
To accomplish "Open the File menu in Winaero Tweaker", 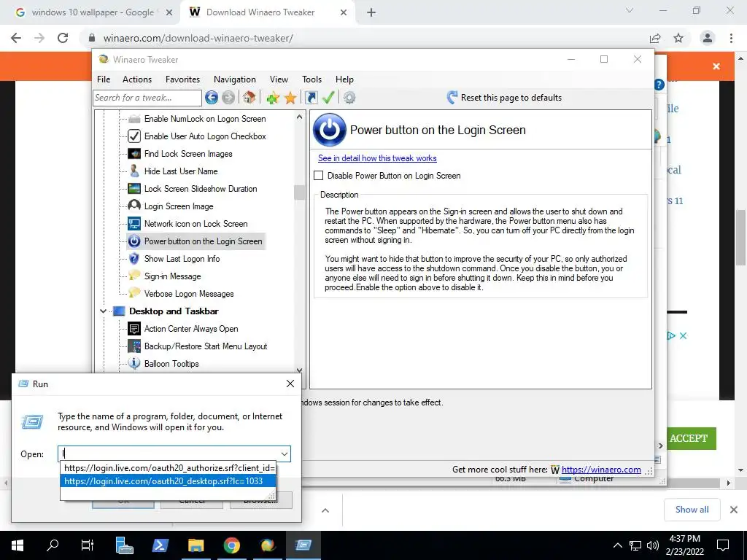I will (x=104, y=79).
